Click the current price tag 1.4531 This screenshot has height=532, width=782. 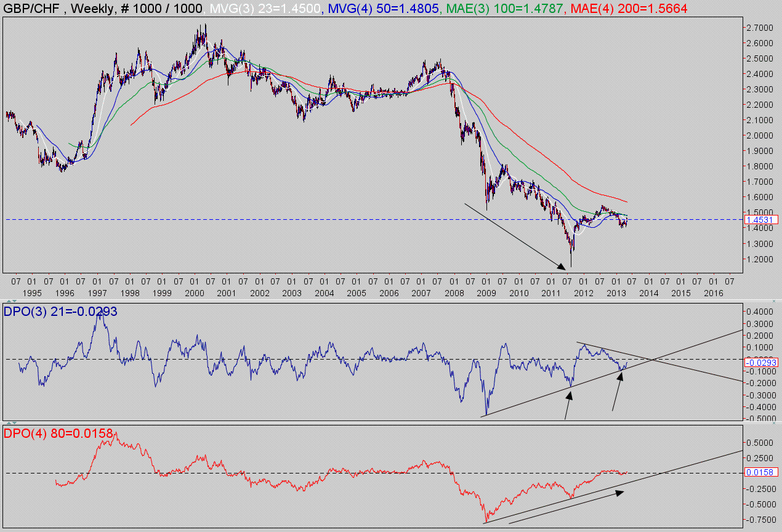pyautogui.click(x=762, y=220)
